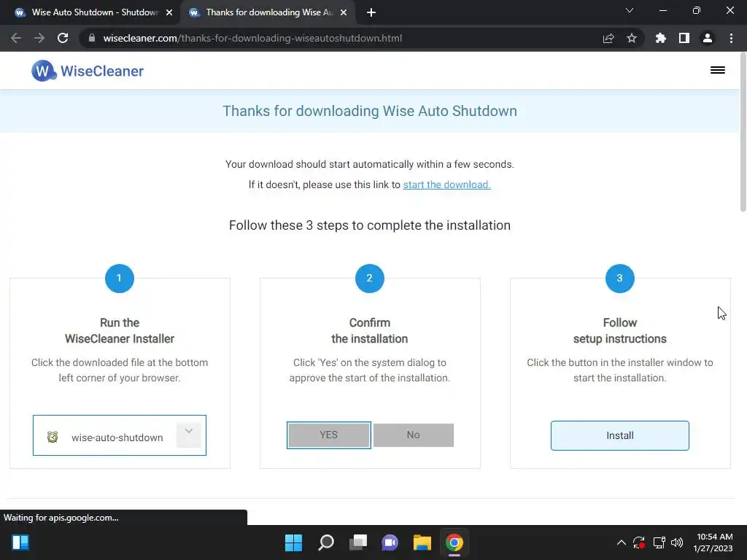Open the hamburger menu on WiseCleaner page
747x560 pixels.
point(718,70)
